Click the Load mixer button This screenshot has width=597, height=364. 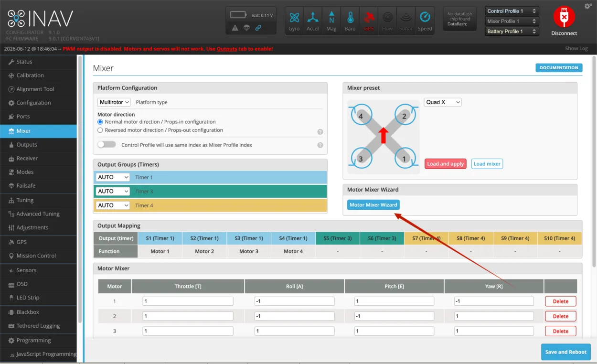(x=487, y=164)
